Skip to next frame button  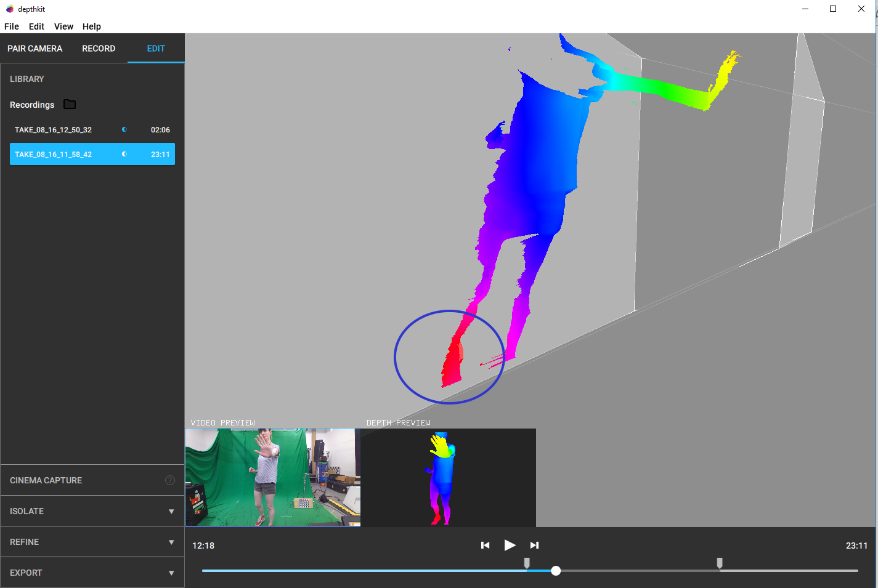534,545
